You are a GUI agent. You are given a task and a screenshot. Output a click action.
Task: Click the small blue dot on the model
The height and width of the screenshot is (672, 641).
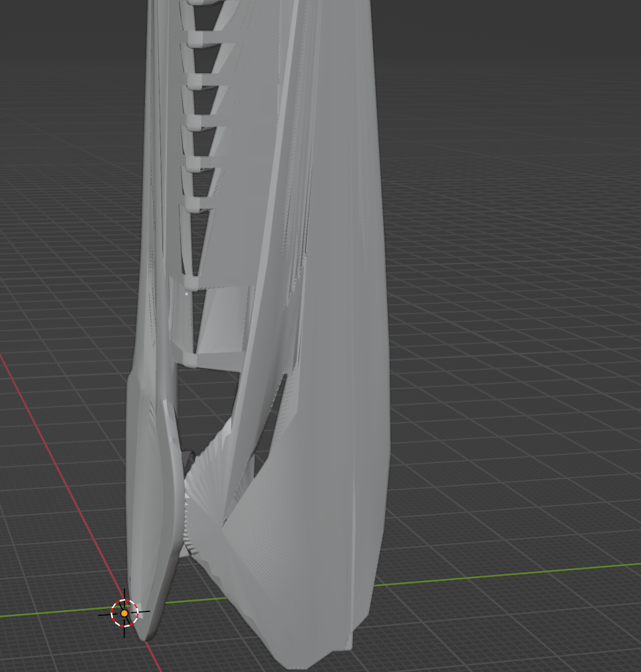pos(186,293)
